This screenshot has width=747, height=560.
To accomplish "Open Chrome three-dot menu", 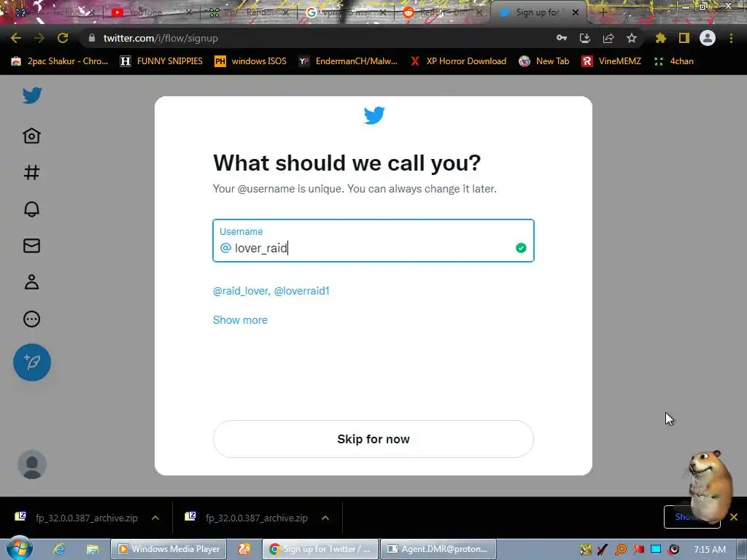I will 731,38.
